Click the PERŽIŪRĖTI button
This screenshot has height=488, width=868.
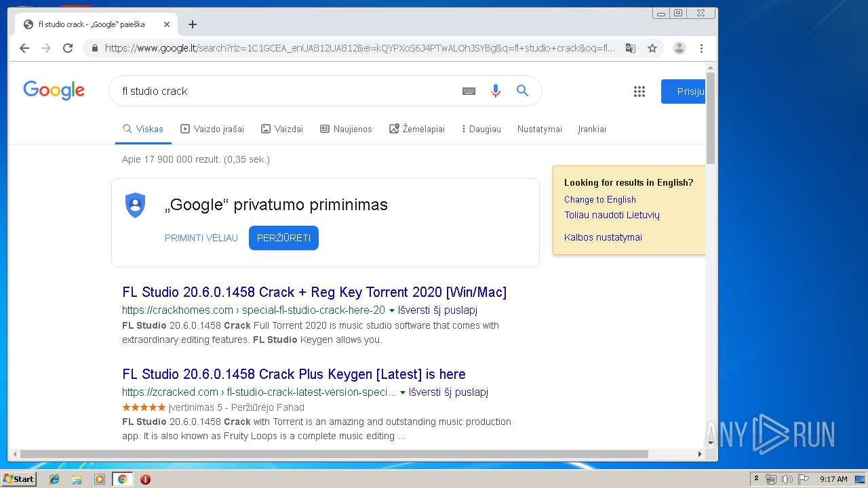point(283,238)
